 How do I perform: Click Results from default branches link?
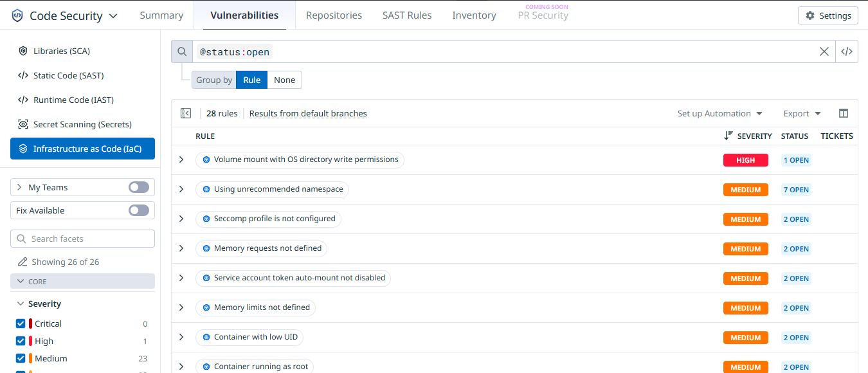(308, 113)
